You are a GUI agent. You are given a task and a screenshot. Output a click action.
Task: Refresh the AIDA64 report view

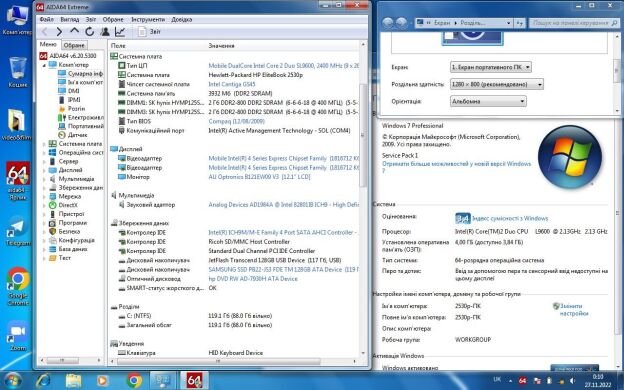click(90, 31)
